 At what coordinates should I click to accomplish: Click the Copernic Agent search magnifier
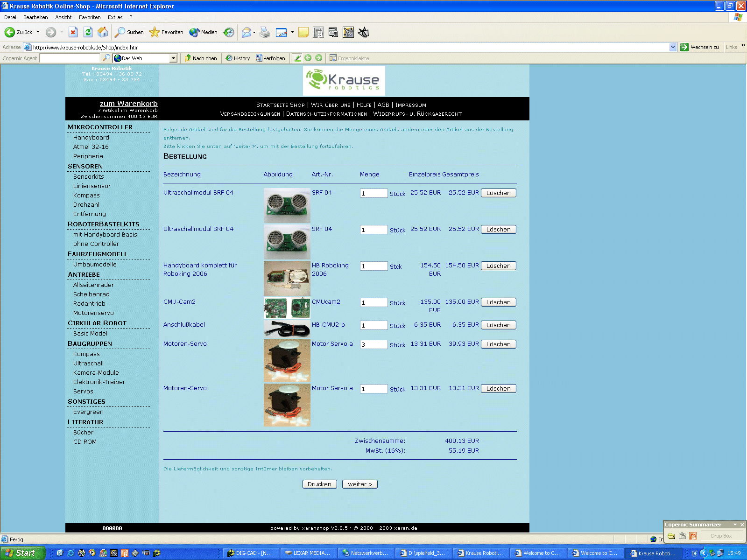(106, 58)
